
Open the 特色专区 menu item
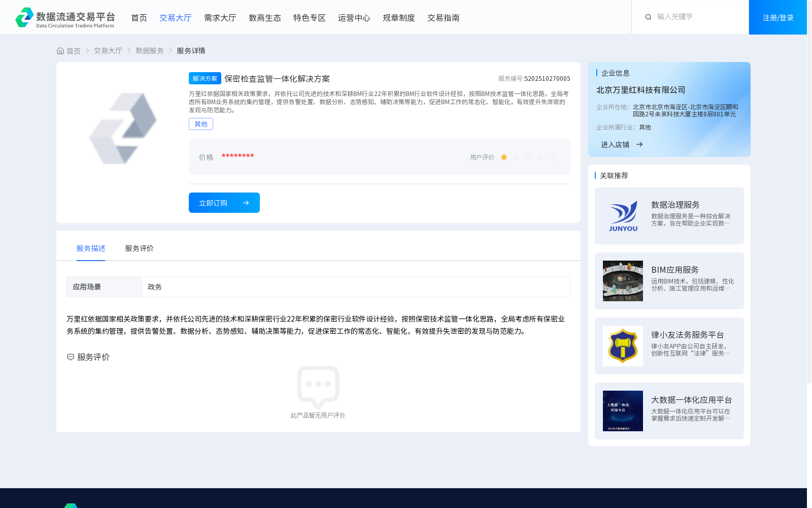tap(310, 18)
